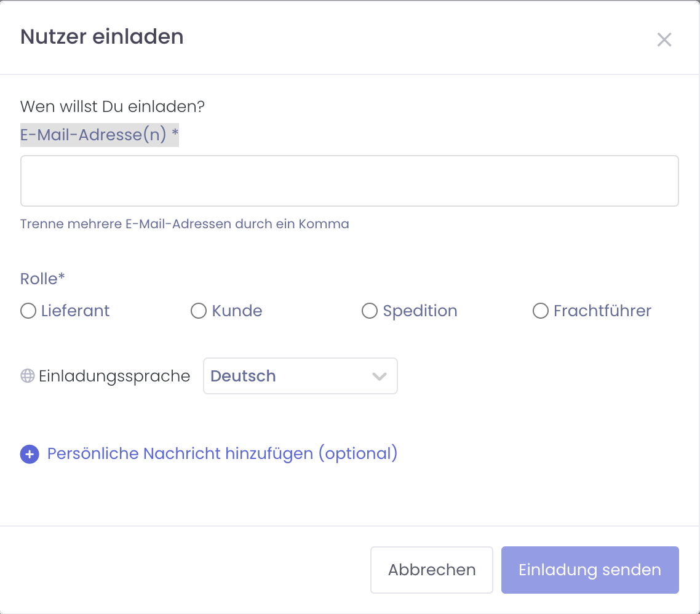Select the Lieferant role radio button
The image size is (700, 614).
(x=28, y=311)
